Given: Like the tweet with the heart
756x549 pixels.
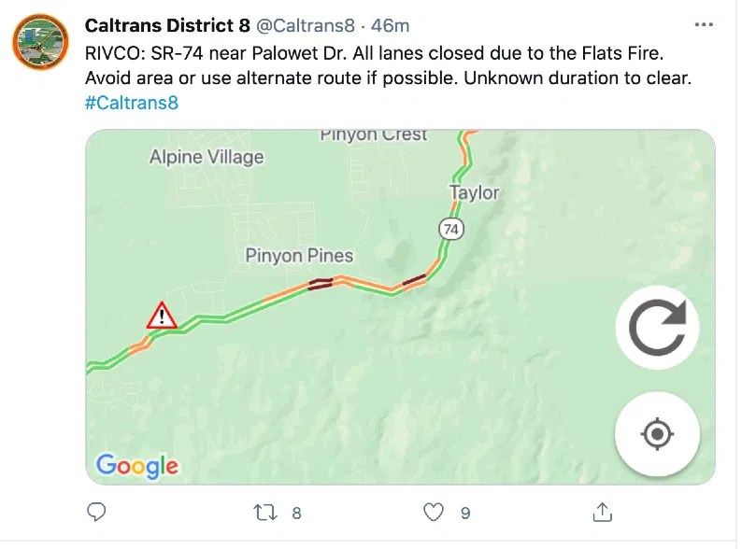Looking at the screenshot, I should point(432,512).
